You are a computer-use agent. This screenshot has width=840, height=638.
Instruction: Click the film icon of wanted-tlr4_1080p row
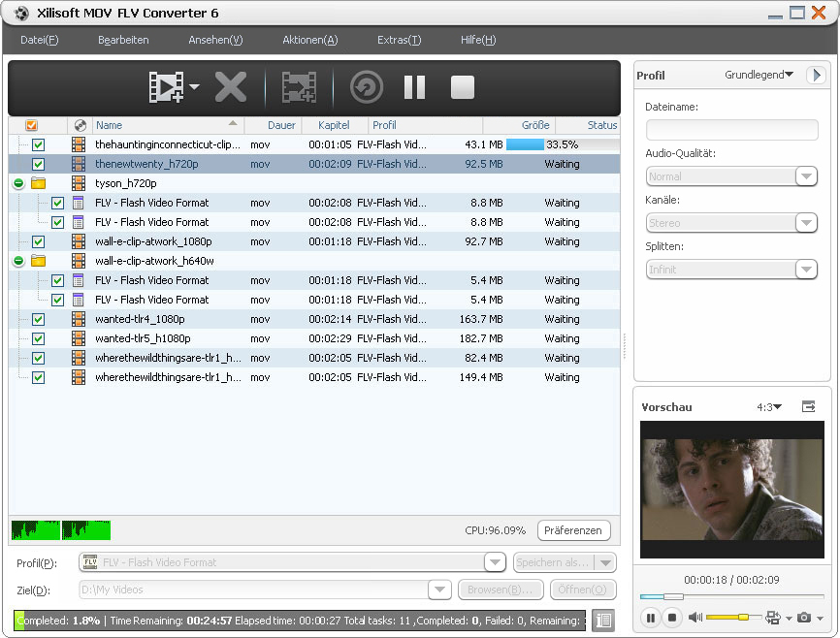click(79, 319)
